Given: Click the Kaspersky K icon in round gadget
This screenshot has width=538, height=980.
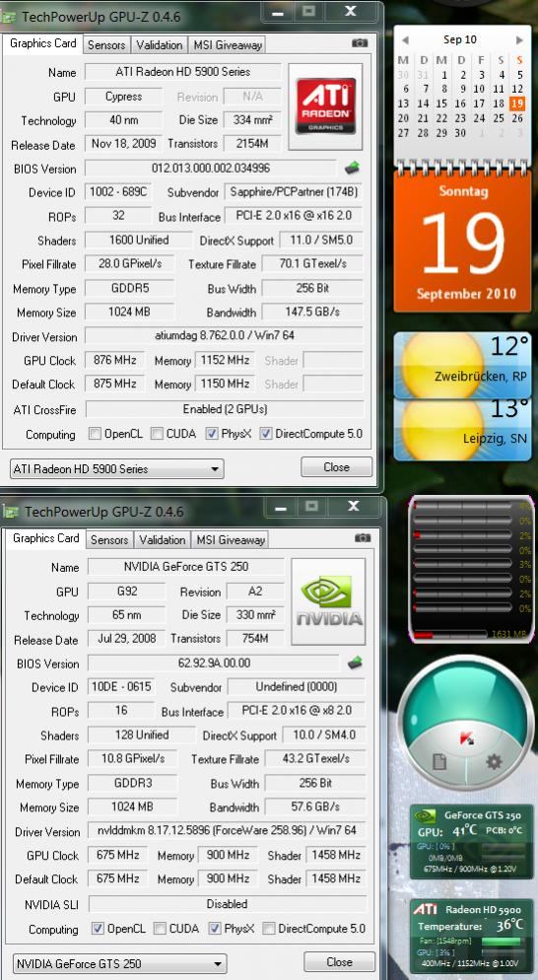Looking at the screenshot, I should 466,738.
